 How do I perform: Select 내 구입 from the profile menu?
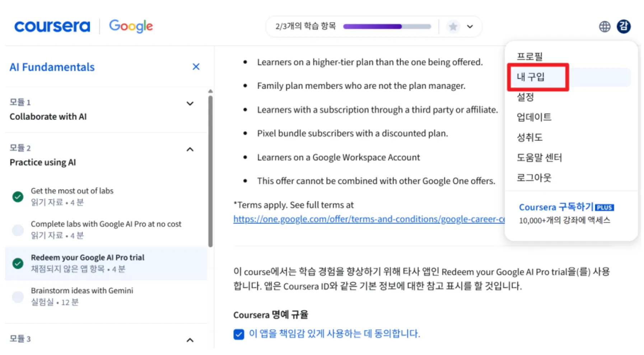[531, 77]
